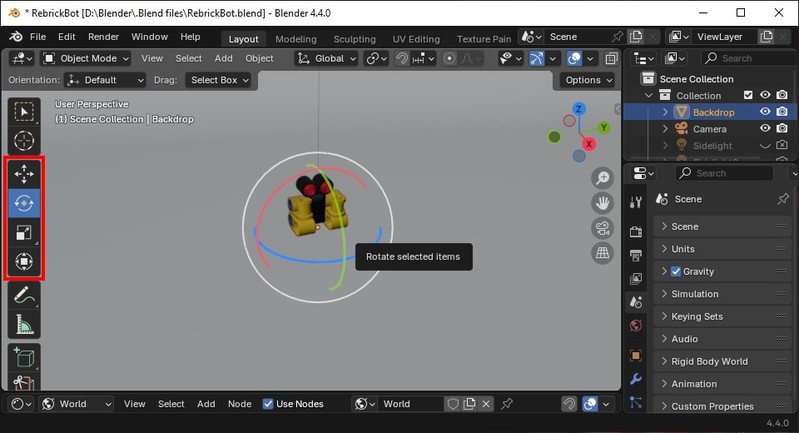This screenshot has width=799, height=433.
Task: Choose the Annotate pencil tool
Action: pos(23,295)
